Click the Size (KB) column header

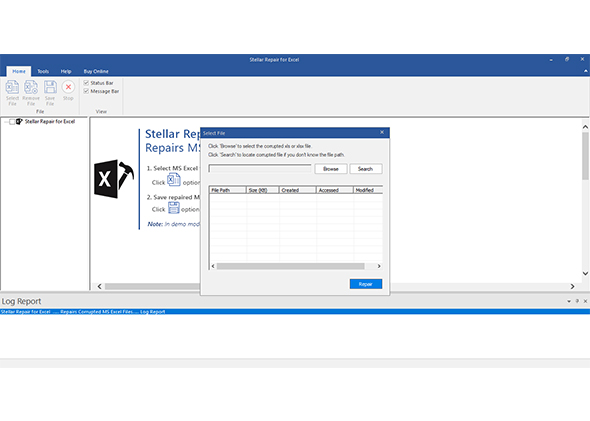(x=263, y=190)
